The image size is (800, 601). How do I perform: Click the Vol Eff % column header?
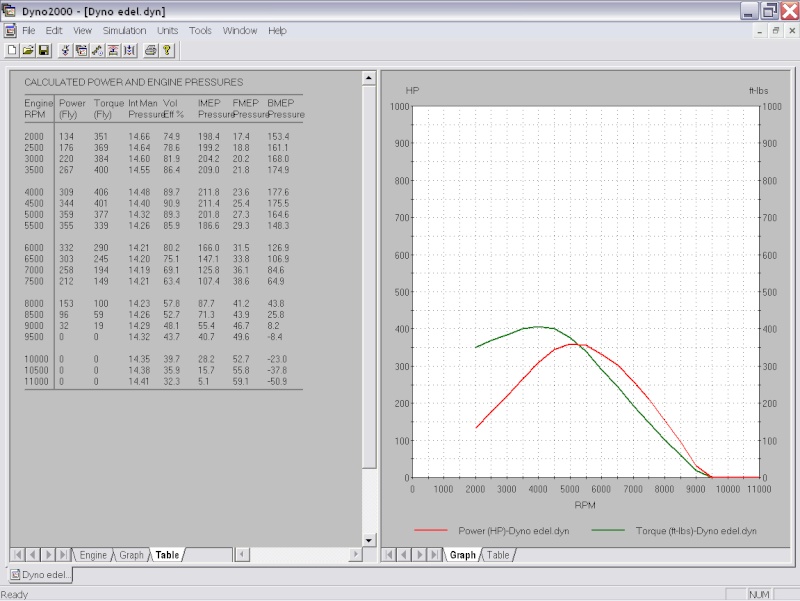(x=173, y=109)
